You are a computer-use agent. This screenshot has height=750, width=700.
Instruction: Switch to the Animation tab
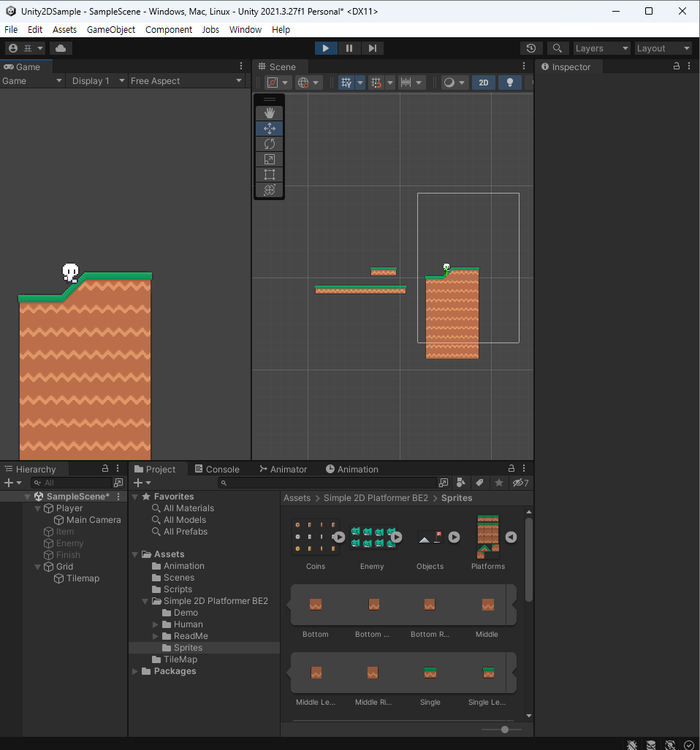pos(352,470)
